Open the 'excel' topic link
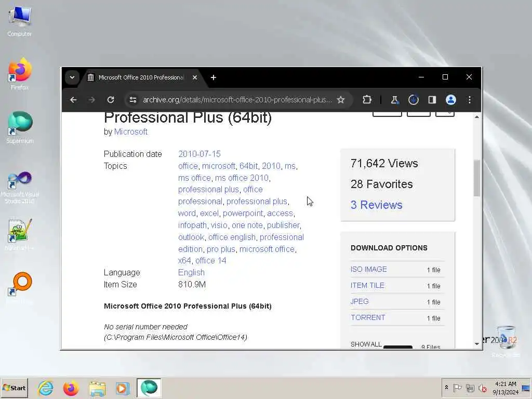 click(209, 213)
